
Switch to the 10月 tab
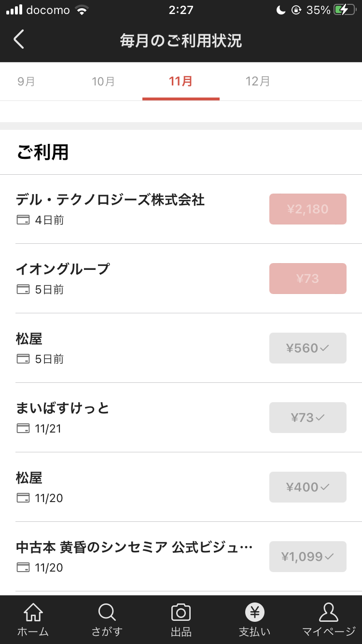coord(103,81)
